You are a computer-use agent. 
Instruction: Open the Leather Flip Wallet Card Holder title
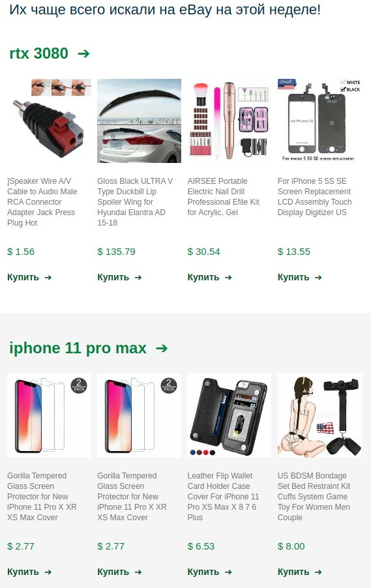(223, 497)
